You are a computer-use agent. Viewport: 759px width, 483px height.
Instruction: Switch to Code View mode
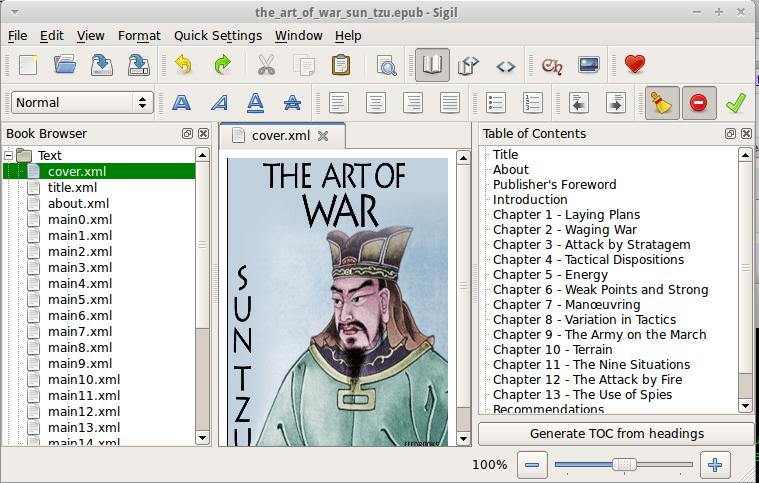click(x=506, y=65)
